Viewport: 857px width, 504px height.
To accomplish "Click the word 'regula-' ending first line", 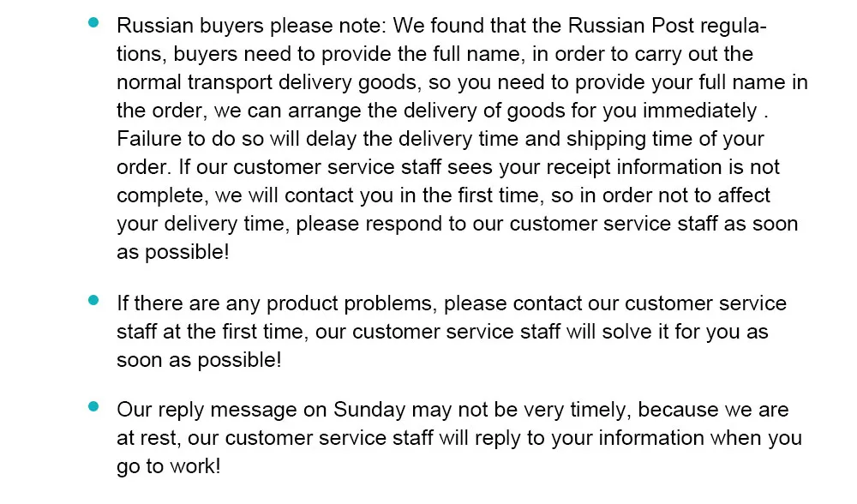I will (734, 27).
